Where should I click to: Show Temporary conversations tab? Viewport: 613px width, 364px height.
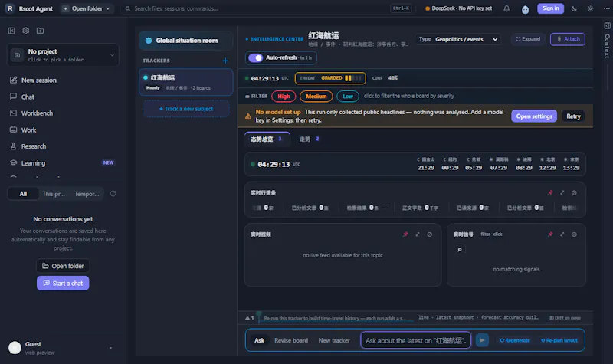coord(87,194)
